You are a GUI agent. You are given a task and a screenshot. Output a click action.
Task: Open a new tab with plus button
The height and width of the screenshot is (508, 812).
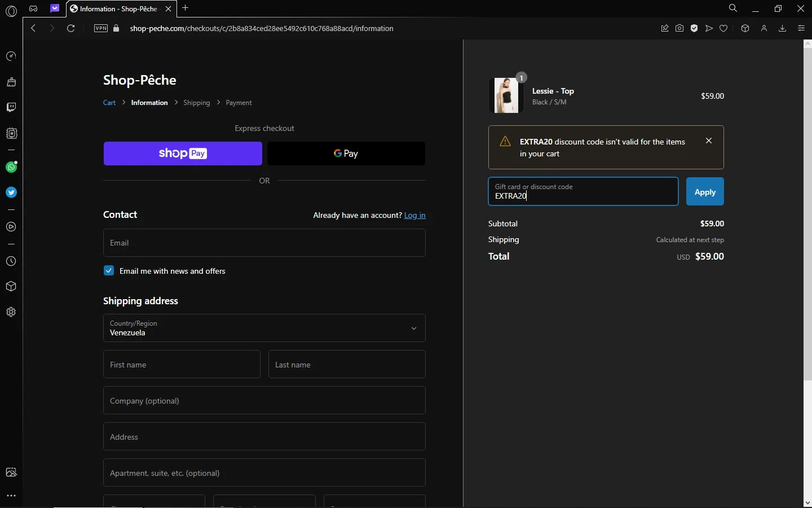186,8
